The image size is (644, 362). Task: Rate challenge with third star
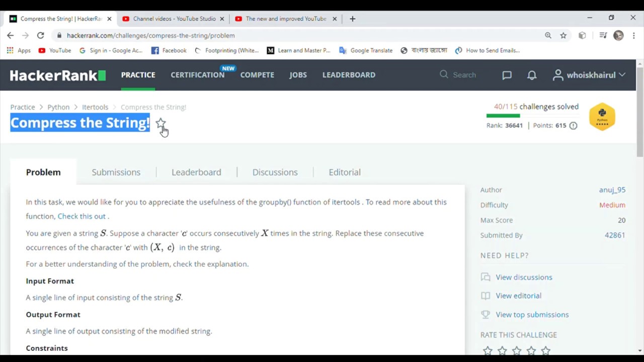pyautogui.click(x=517, y=350)
